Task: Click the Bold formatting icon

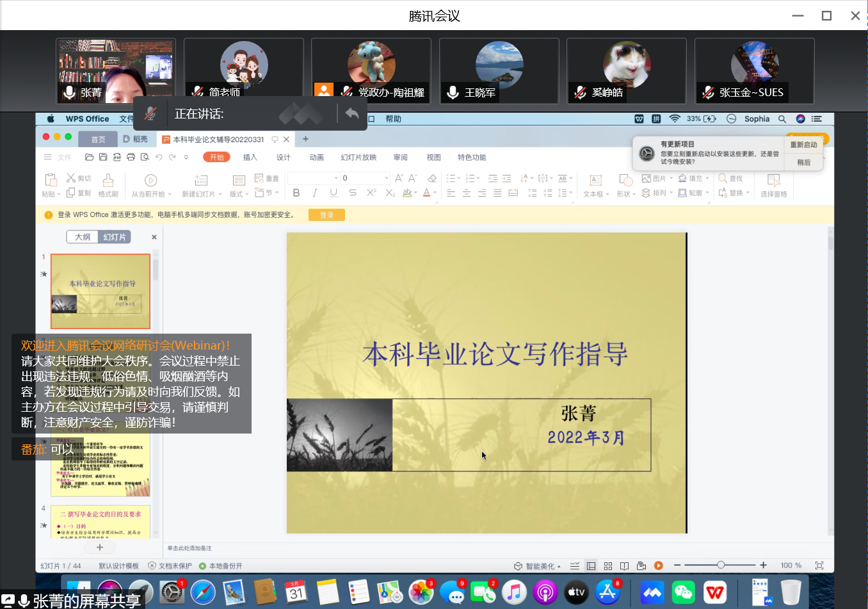Action: pos(296,193)
